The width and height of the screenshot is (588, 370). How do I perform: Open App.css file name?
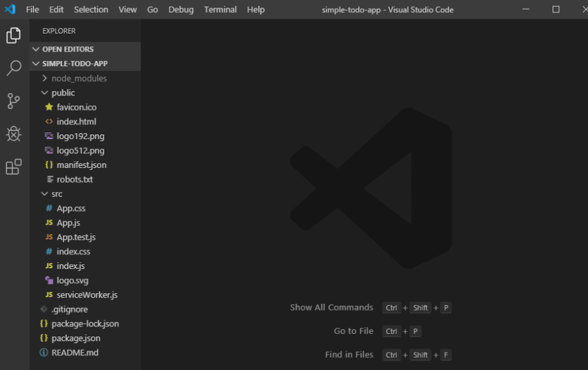coord(71,208)
